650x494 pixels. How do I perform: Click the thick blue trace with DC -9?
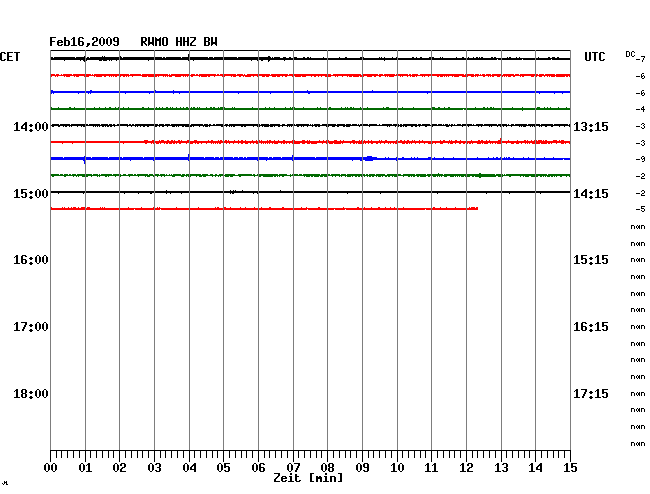coord(310,158)
